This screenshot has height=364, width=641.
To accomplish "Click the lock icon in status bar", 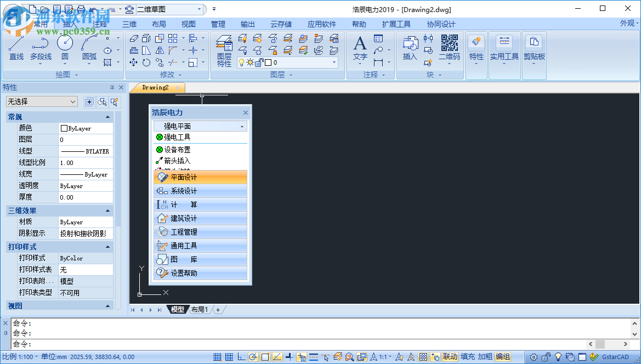I will (546, 357).
